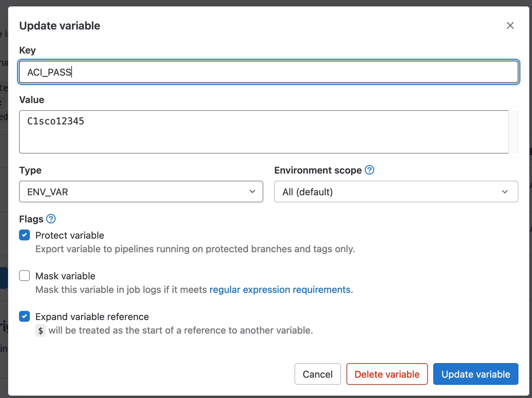Click the $ code symbol
The height and width of the screenshot is (398, 532).
40,331
